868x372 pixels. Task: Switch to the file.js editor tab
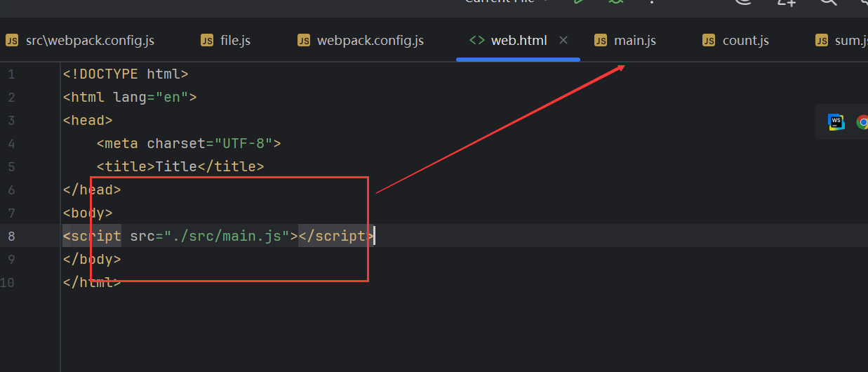(226, 40)
